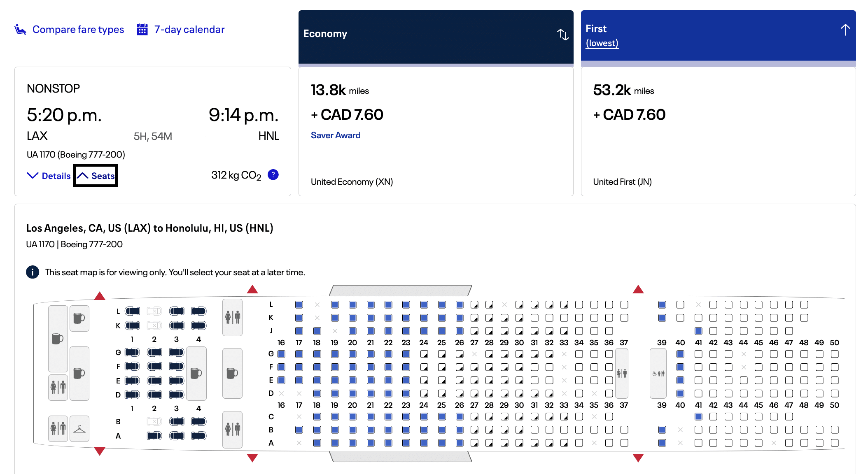This screenshot has height=474, width=868.
Task: Open the Saver Award link
Action: coord(336,135)
